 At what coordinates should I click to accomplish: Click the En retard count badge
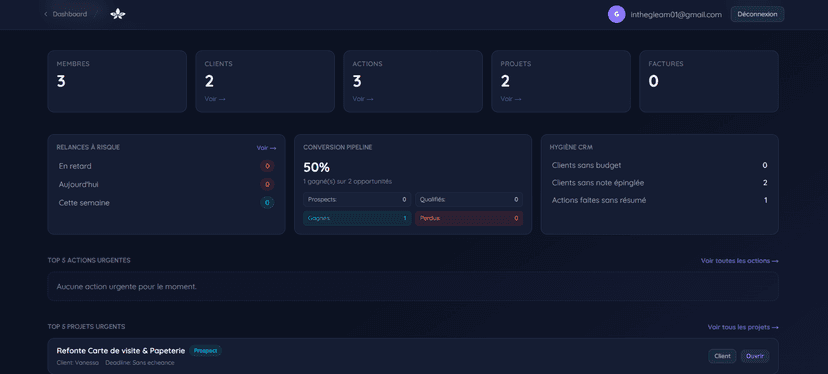(267, 166)
